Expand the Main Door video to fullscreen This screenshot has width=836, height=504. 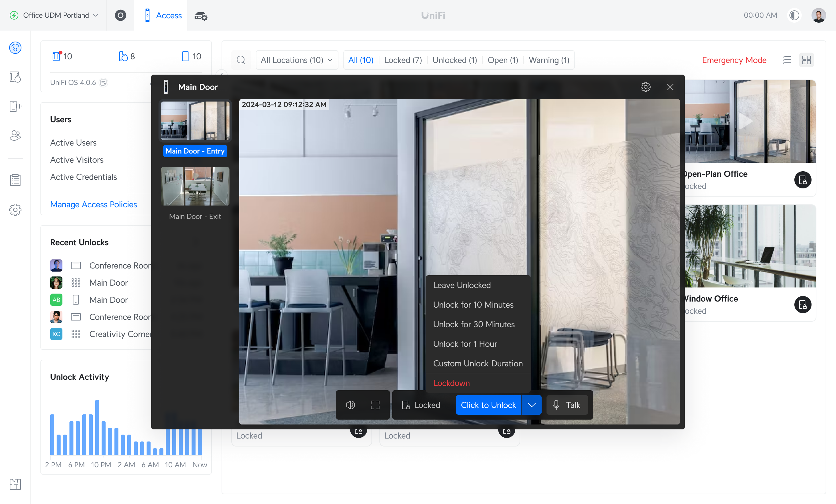click(x=375, y=405)
